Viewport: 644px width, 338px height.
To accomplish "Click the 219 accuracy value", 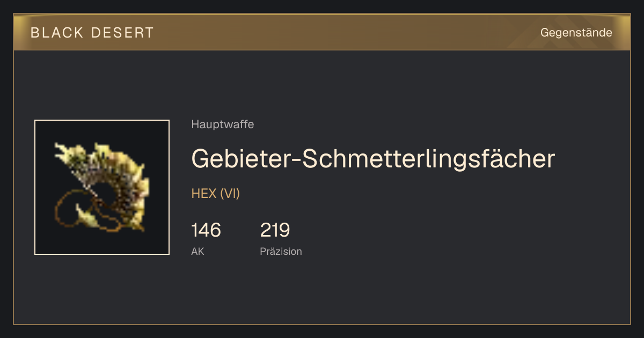I will point(275,230).
